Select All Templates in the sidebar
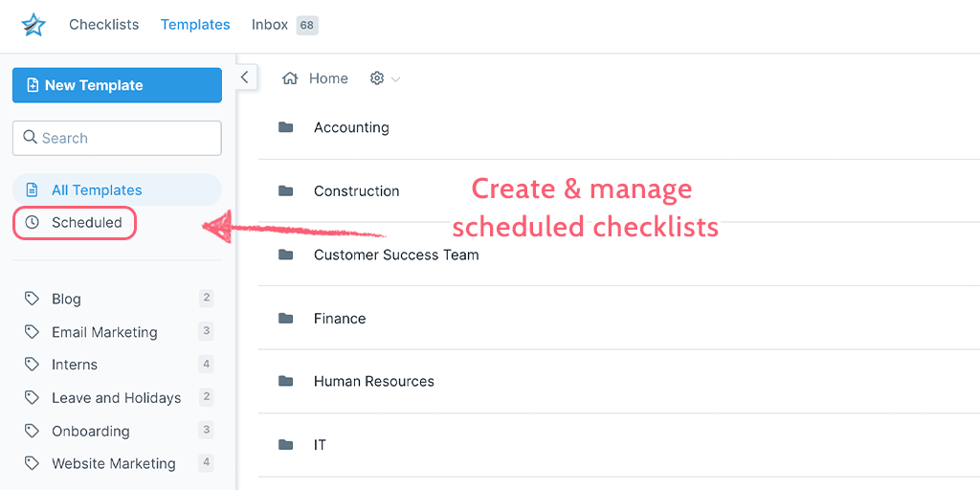Image resolution: width=980 pixels, height=490 pixels. coord(117,190)
